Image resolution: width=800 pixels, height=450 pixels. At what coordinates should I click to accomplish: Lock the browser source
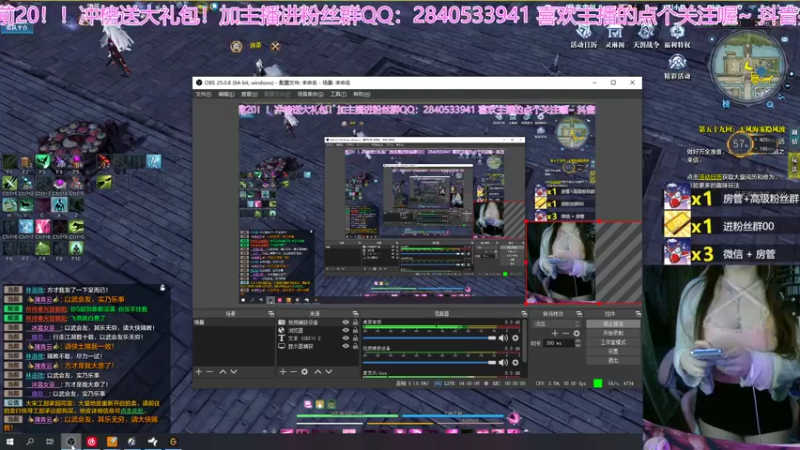[355, 330]
